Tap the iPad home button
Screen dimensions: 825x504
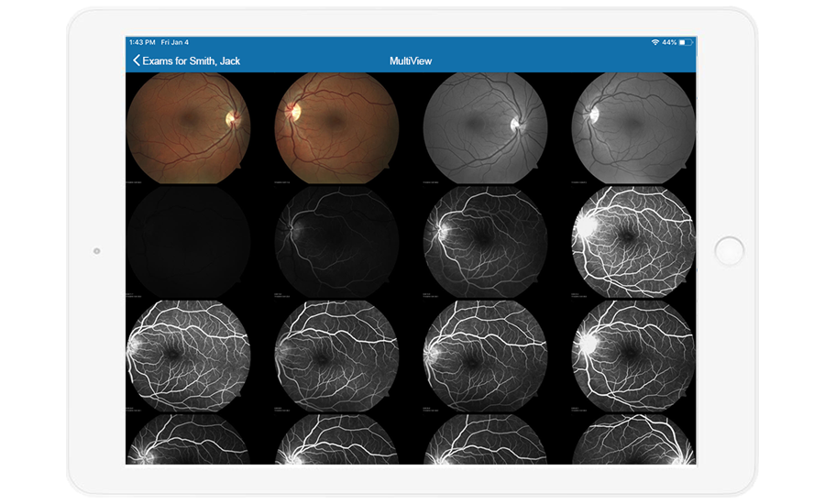730,251
